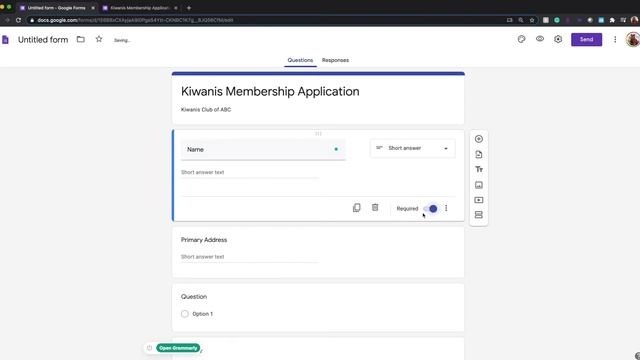Click the Google Forms home icon

[5, 40]
